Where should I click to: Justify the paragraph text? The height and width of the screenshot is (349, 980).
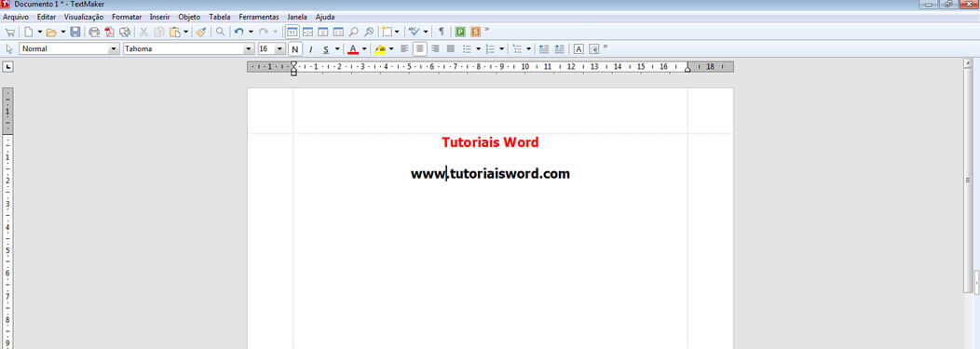tap(451, 48)
